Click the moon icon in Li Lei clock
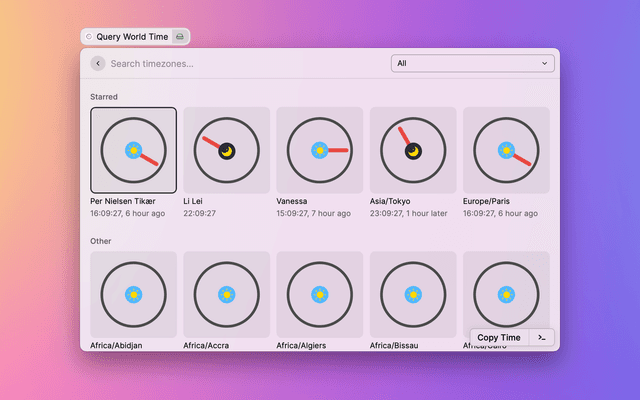 [227, 151]
